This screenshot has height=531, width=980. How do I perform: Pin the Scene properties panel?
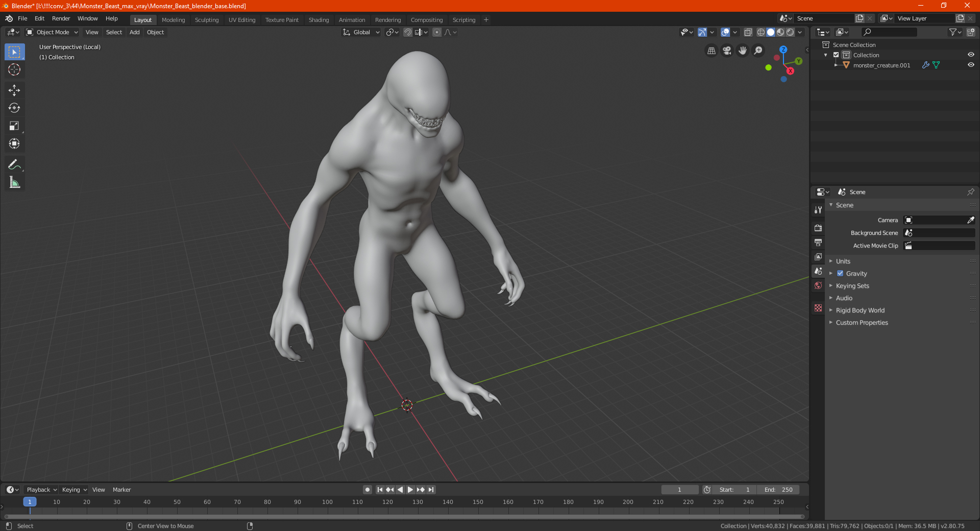click(x=970, y=192)
